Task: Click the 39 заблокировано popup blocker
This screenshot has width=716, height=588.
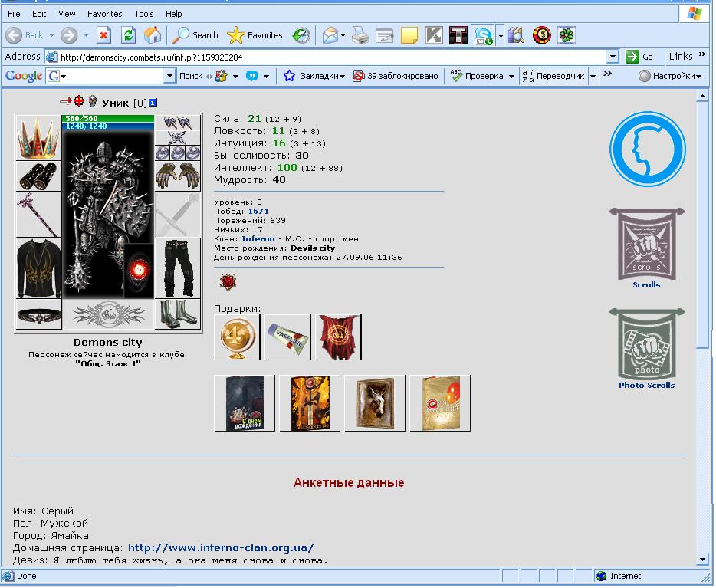Action: [x=396, y=76]
